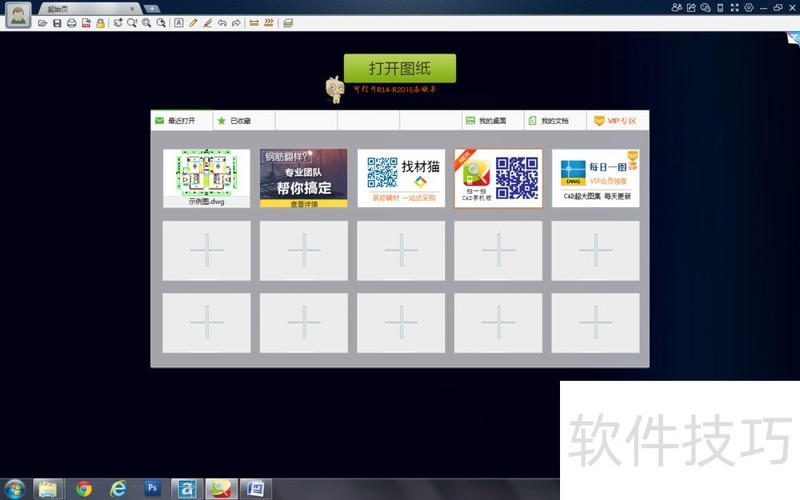The width and height of the screenshot is (800, 500).
Task: Open Word document icon in taskbar
Action: (256, 489)
